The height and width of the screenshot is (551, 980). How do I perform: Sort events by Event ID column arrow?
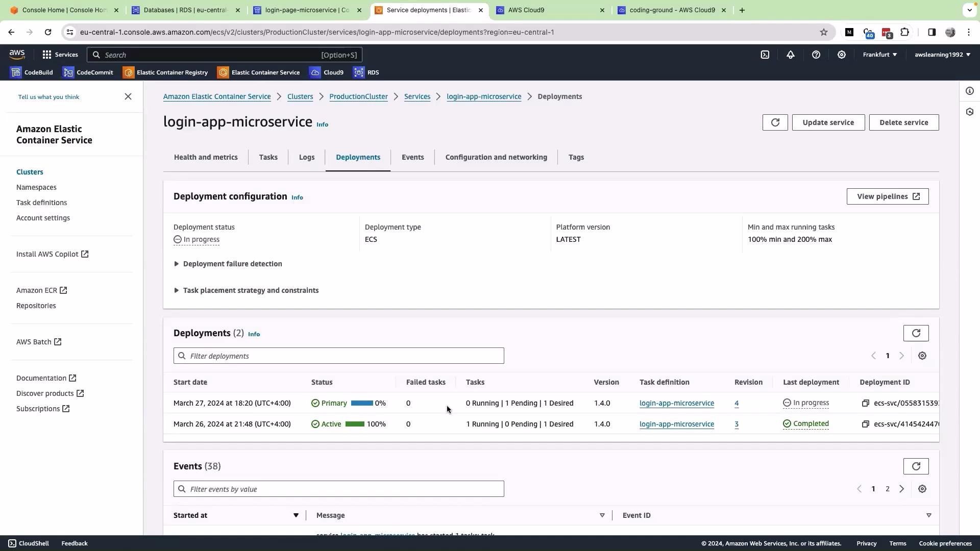928,516
